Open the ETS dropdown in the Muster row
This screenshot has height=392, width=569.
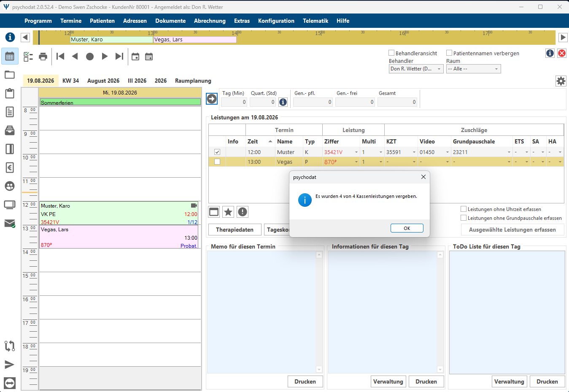[x=527, y=152]
